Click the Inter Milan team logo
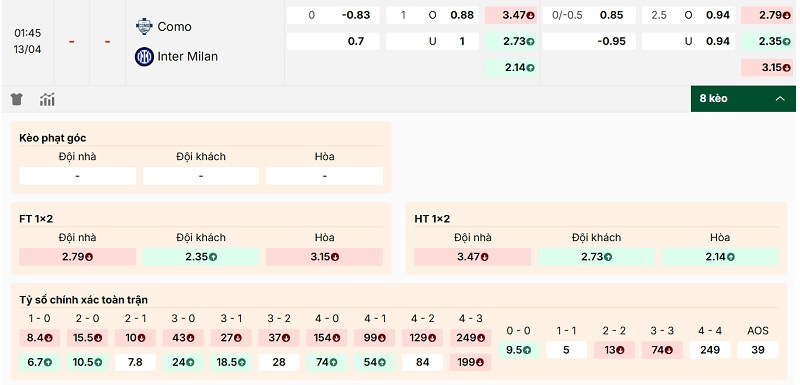Image resolution: width=800 pixels, height=385 pixels. pyautogui.click(x=144, y=57)
